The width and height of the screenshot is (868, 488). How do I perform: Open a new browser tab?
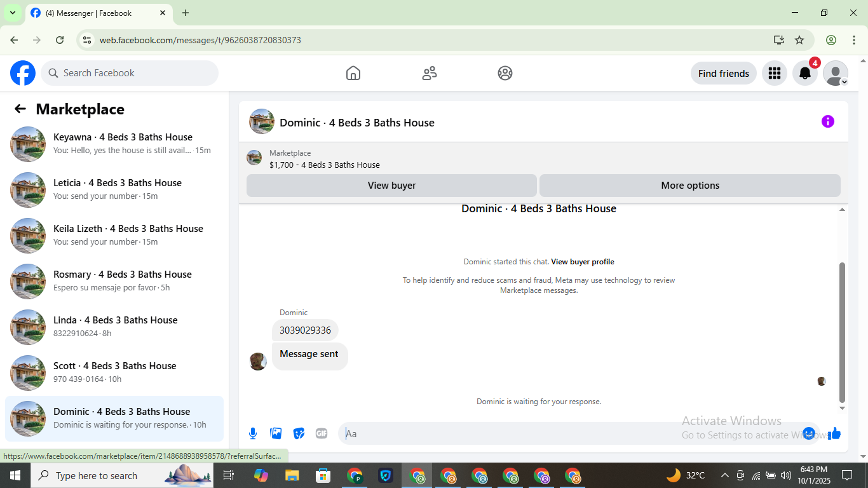point(186,13)
